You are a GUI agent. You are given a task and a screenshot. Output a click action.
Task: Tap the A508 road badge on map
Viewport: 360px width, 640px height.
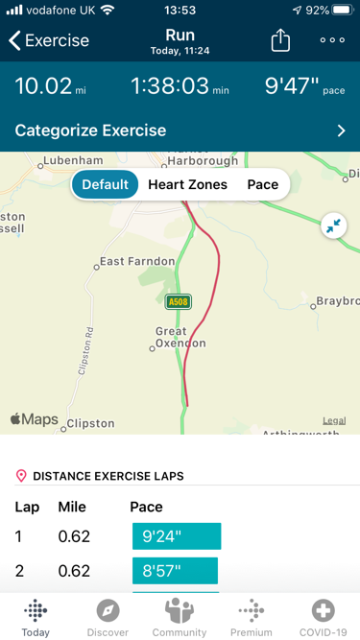click(x=178, y=302)
